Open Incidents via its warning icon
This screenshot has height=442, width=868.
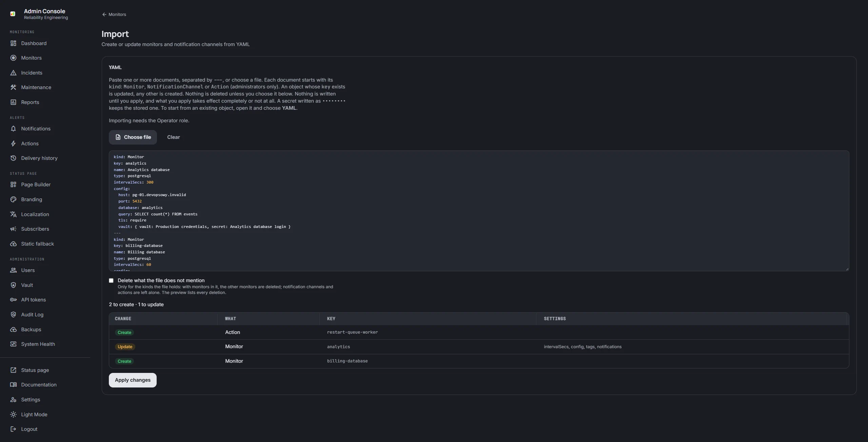(x=13, y=73)
